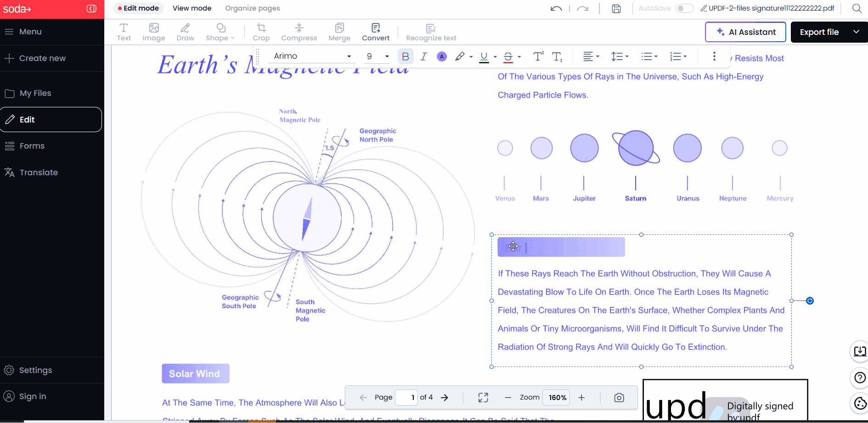Click the Export file button

coord(819,32)
